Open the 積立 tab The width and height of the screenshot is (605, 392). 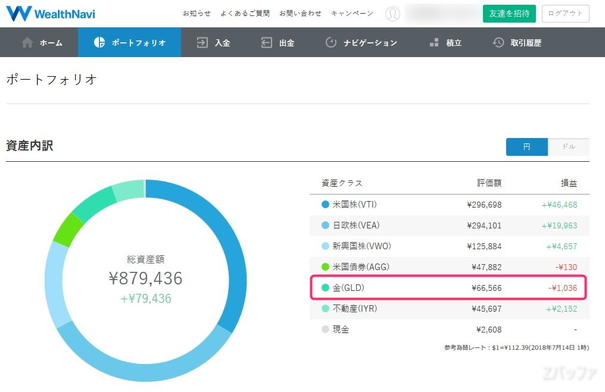click(x=445, y=42)
